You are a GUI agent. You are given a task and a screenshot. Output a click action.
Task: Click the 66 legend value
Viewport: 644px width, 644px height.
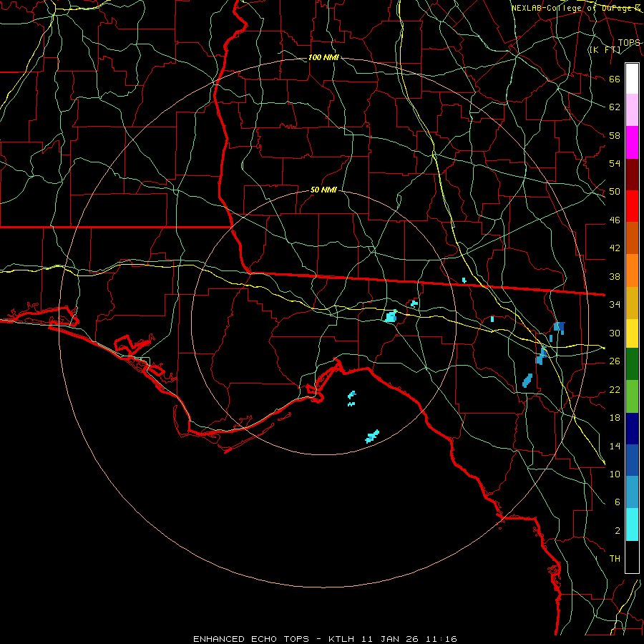[x=615, y=79]
